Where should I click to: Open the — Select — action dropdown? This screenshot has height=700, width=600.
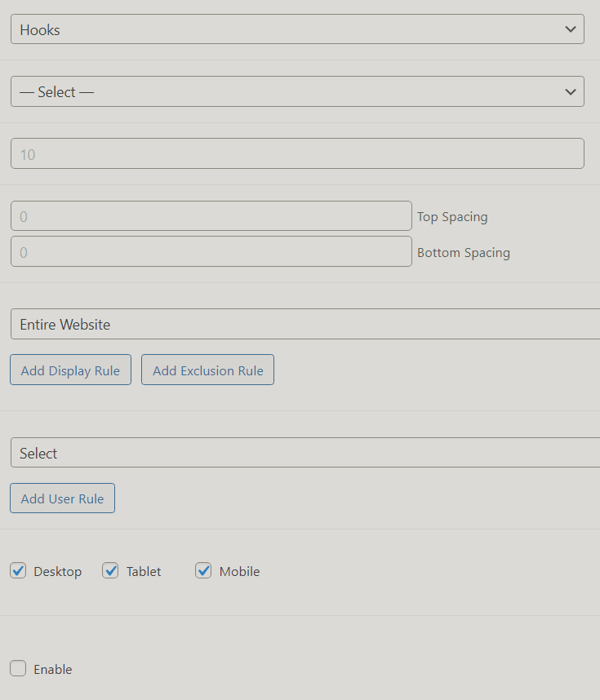click(297, 91)
